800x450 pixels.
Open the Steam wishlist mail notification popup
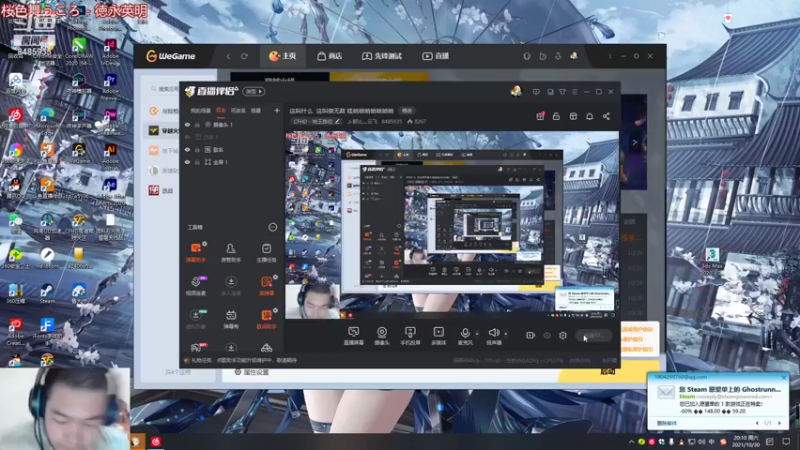(x=718, y=401)
